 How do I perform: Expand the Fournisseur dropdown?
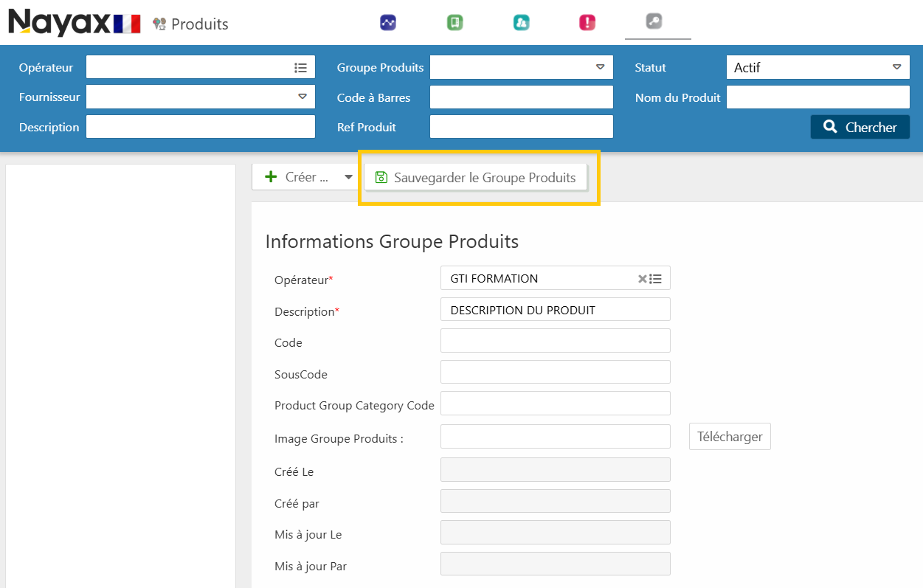(302, 97)
